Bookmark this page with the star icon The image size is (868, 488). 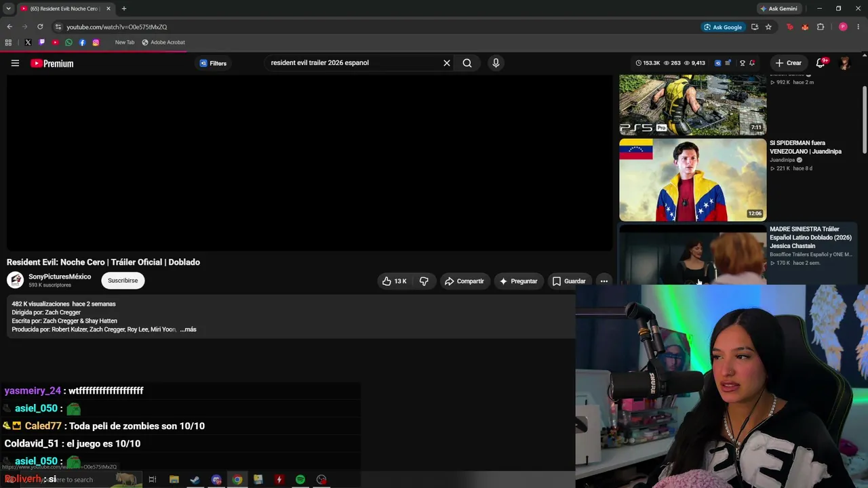pyautogui.click(x=768, y=27)
